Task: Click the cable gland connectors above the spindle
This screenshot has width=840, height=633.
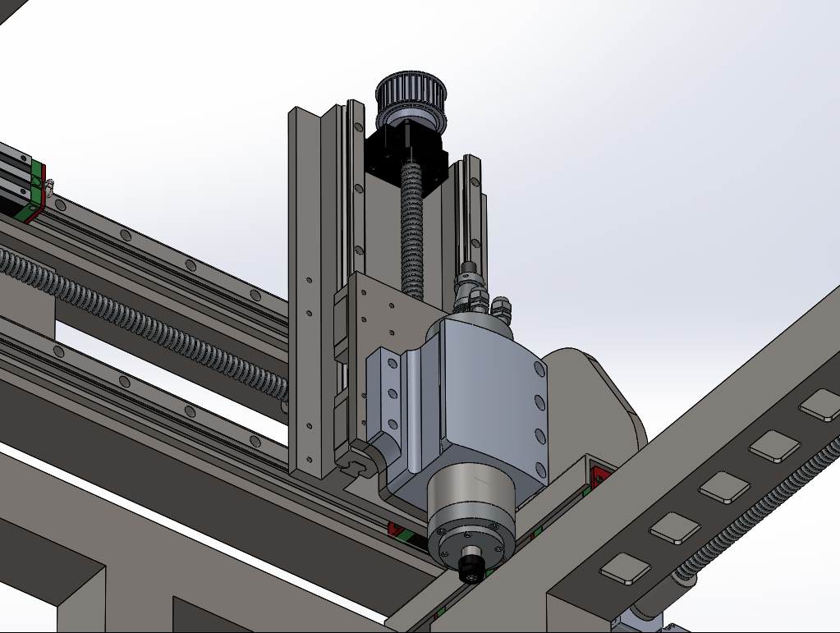Action: click(x=478, y=294)
